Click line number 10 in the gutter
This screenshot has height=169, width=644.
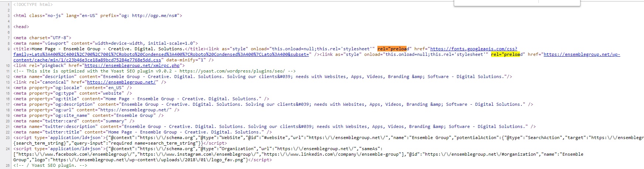pos(8,65)
